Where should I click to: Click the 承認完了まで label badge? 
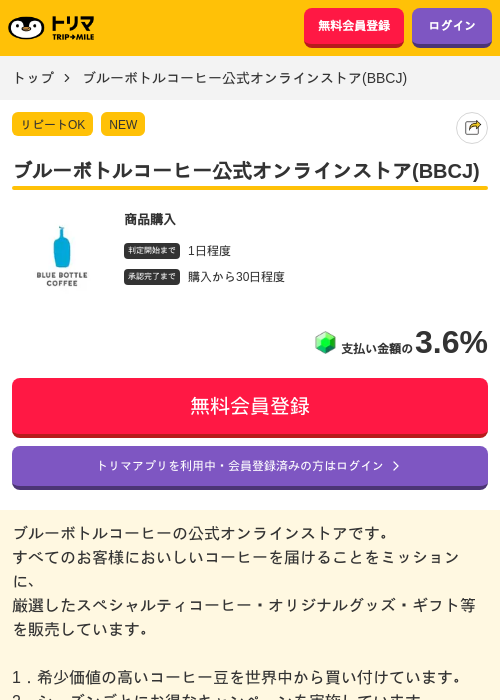coord(152,277)
